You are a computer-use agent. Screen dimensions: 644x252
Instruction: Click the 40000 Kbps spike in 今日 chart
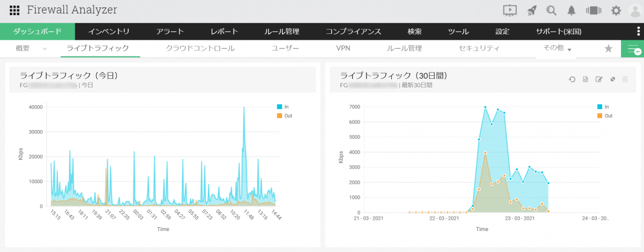[244, 107]
